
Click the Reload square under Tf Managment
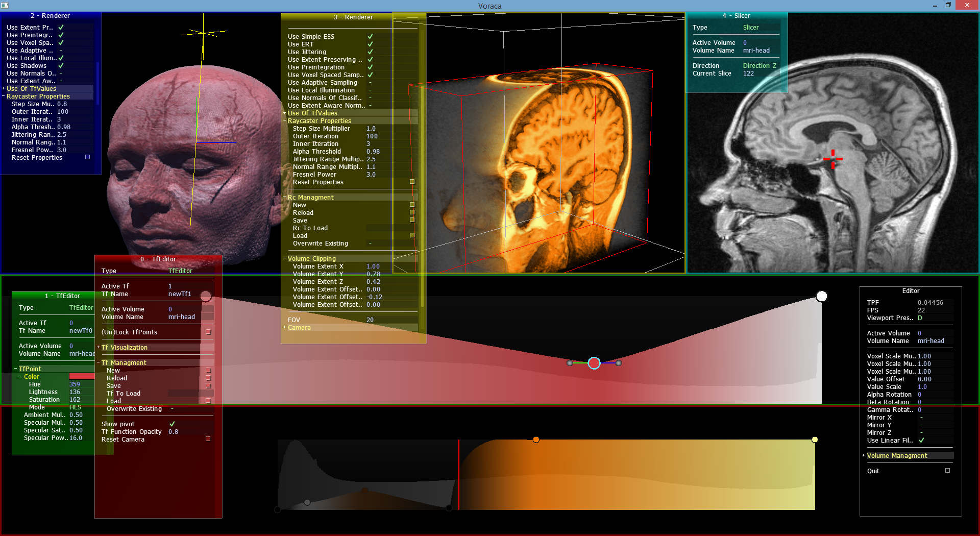[208, 378]
